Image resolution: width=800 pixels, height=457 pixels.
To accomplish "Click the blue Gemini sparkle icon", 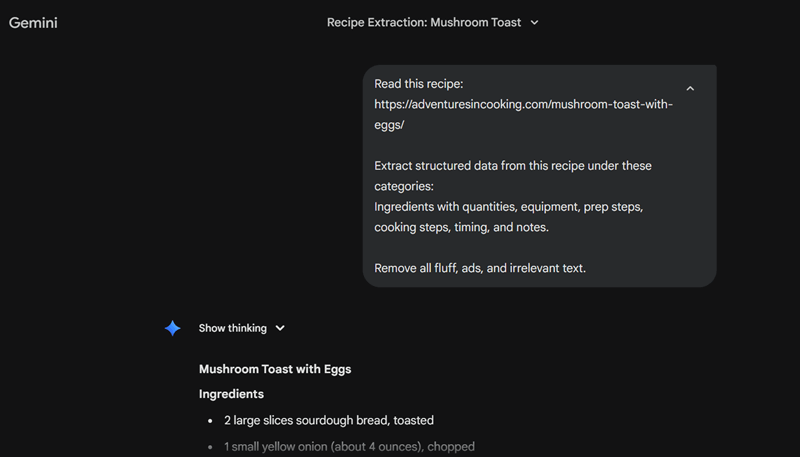I will coord(172,328).
